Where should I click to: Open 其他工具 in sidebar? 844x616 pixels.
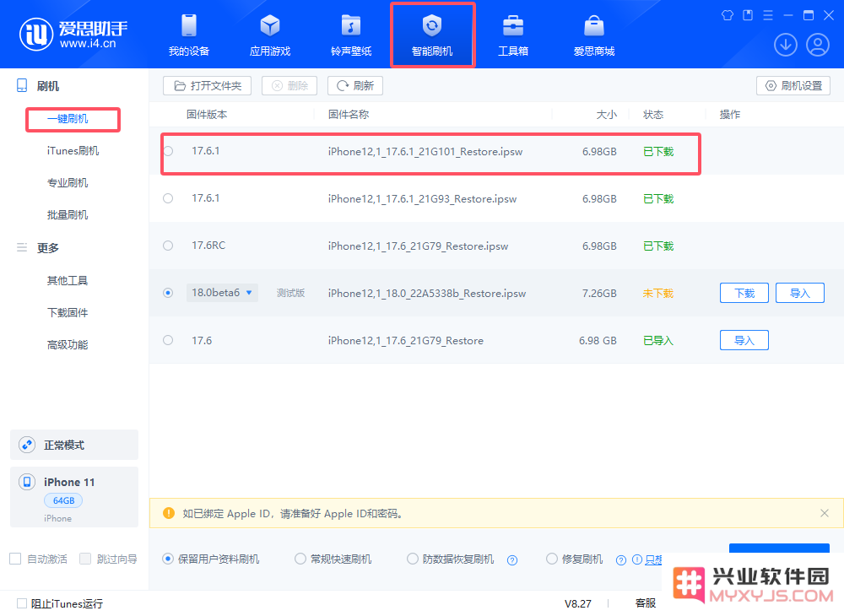pyautogui.click(x=68, y=280)
